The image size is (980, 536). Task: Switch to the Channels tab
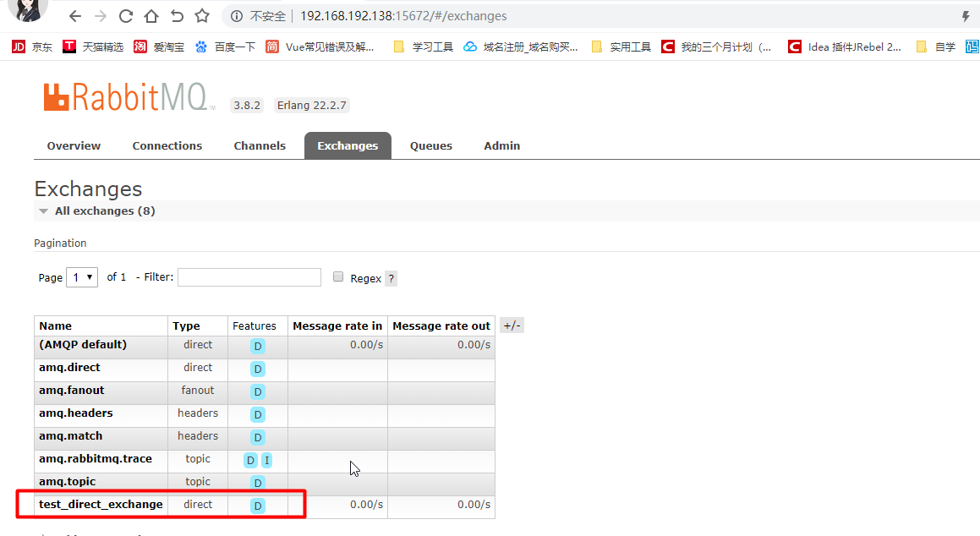260,145
